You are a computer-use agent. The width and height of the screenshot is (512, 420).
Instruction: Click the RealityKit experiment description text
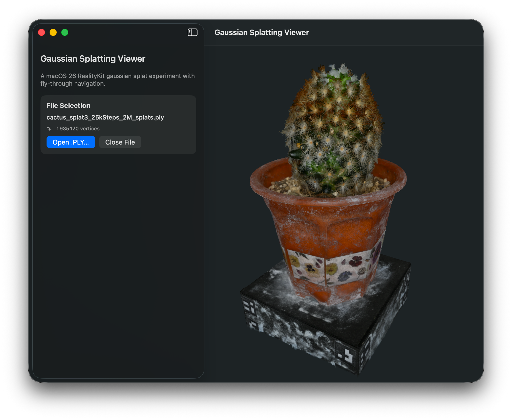(x=118, y=80)
